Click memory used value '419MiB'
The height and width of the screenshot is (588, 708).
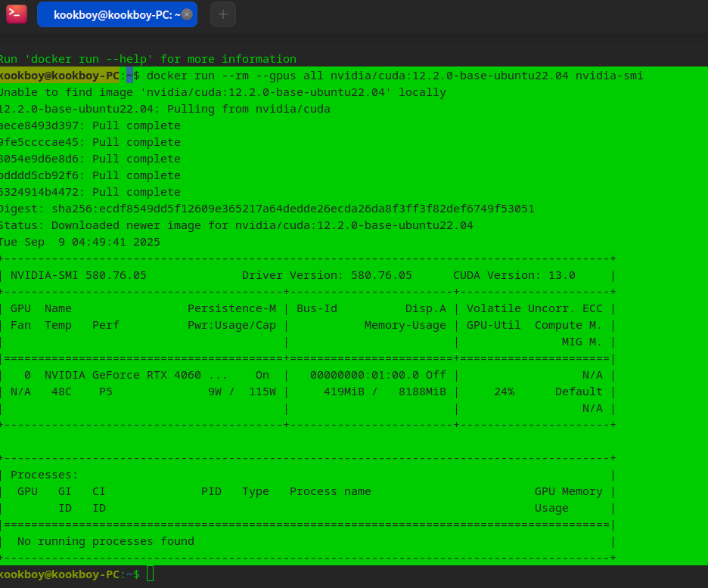click(344, 391)
